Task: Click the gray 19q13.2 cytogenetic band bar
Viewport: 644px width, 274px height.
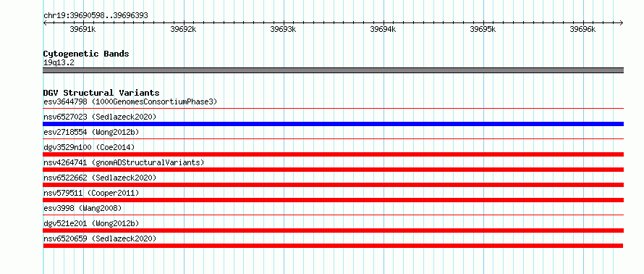Action: point(333,70)
